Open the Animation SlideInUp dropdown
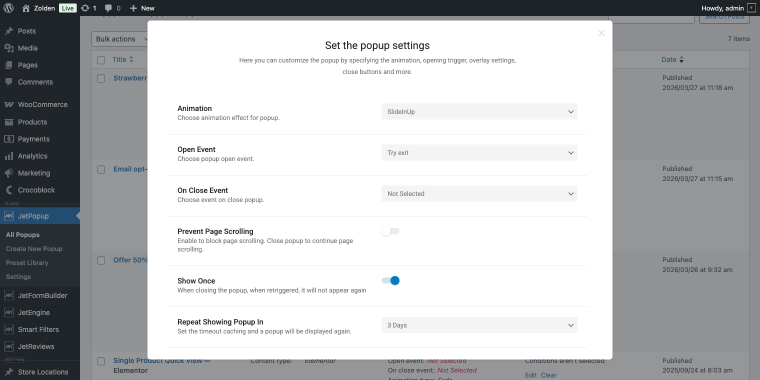The image size is (760, 380). pos(479,111)
